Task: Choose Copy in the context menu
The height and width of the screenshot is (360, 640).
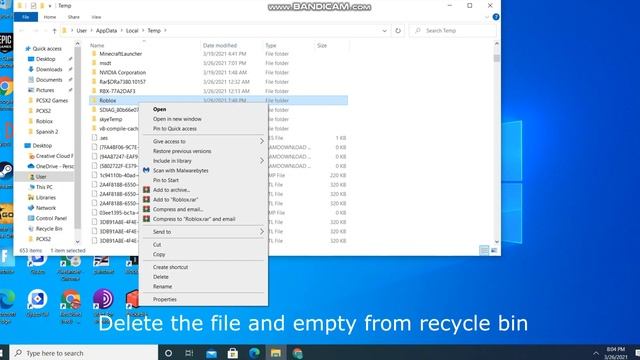Action: click(x=159, y=254)
